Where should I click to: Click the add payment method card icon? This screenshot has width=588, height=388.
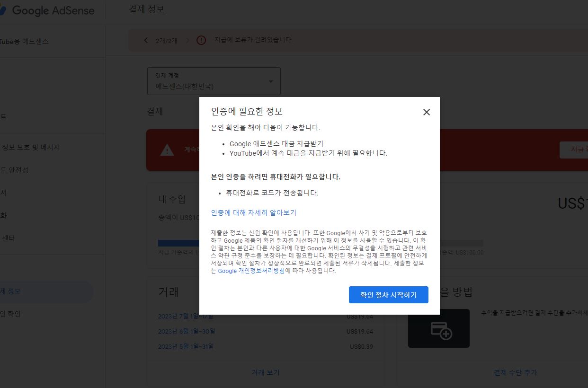click(x=439, y=329)
